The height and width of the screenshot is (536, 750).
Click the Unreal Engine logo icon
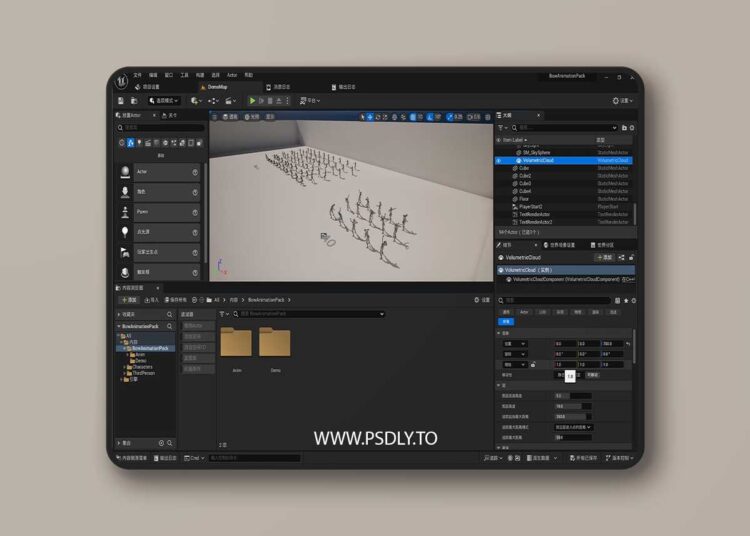point(121,79)
